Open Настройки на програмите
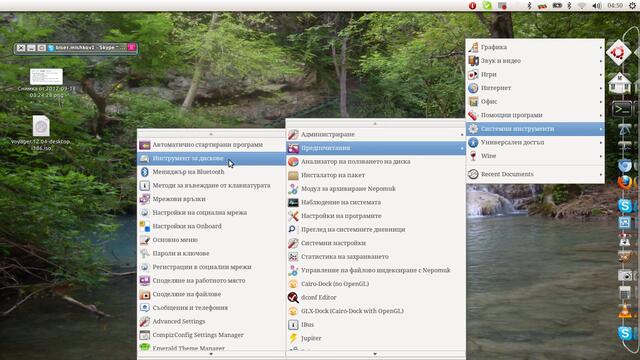The height and width of the screenshot is (360, 640). pos(376,216)
